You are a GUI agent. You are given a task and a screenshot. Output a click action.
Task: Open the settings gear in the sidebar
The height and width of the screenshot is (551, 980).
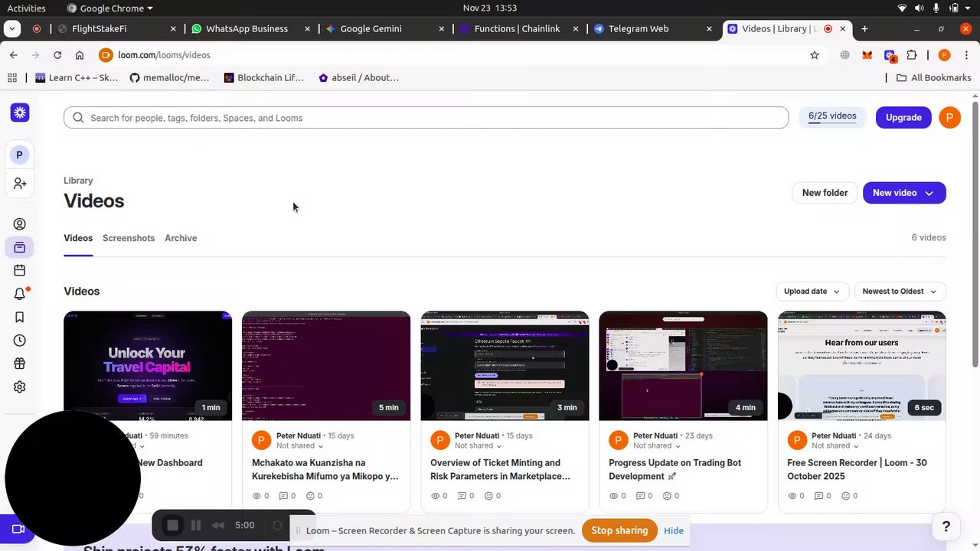coord(20,387)
